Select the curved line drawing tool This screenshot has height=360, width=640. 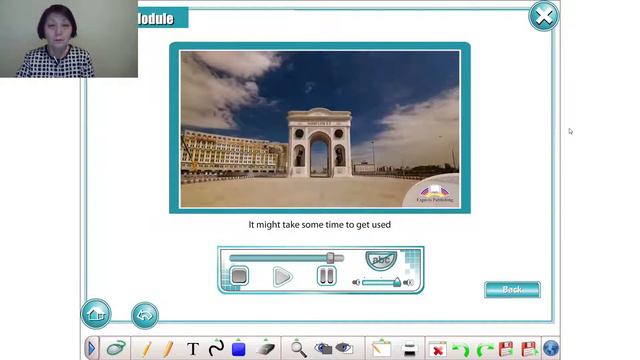[x=216, y=348]
